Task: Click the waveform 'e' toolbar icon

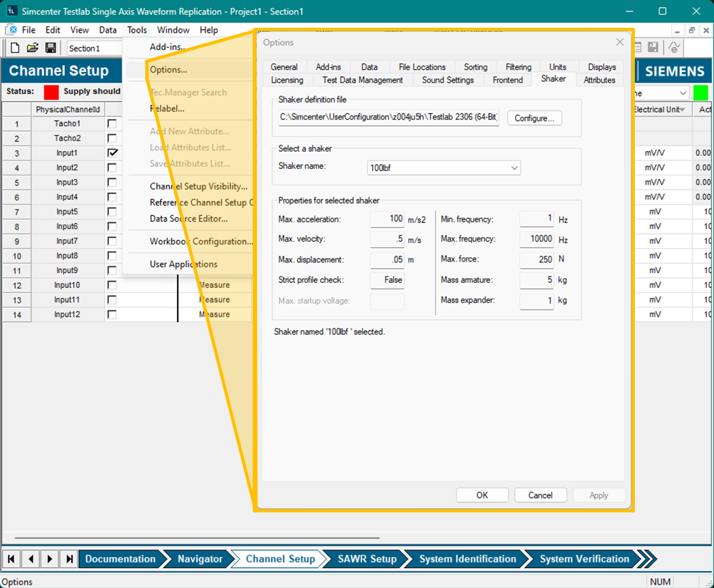Action: [673, 48]
